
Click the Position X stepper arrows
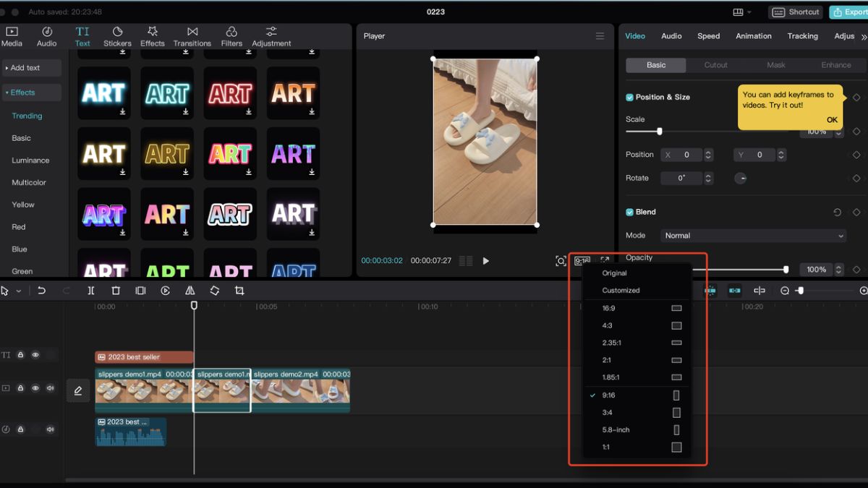tap(709, 155)
